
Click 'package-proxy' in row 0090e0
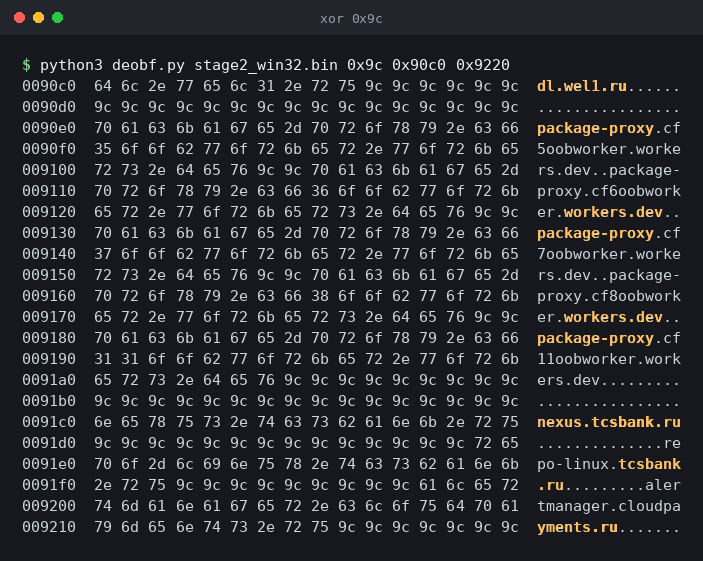coord(595,128)
